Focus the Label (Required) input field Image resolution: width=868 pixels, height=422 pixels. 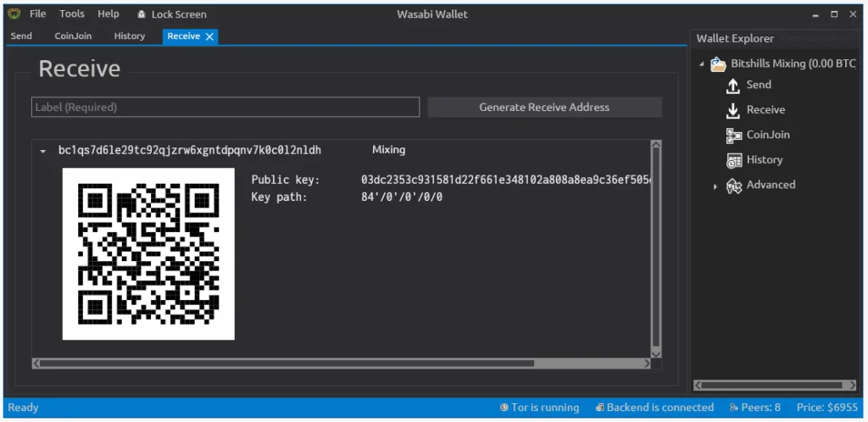(225, 108)
